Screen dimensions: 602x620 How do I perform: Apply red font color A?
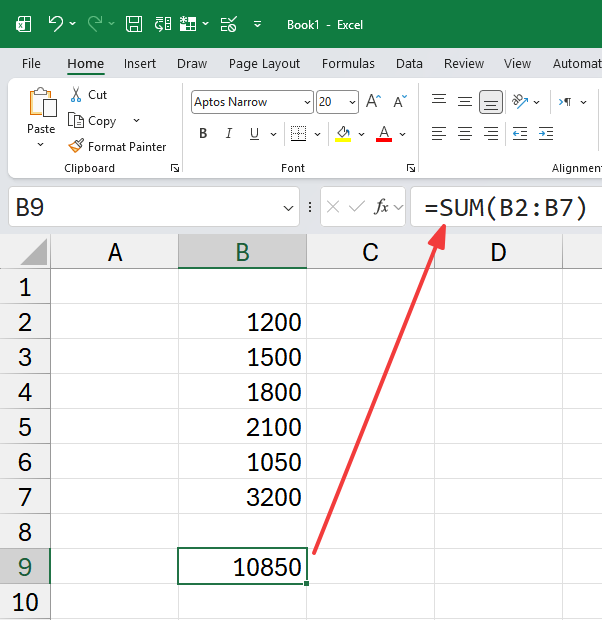[x=384, y=134]
